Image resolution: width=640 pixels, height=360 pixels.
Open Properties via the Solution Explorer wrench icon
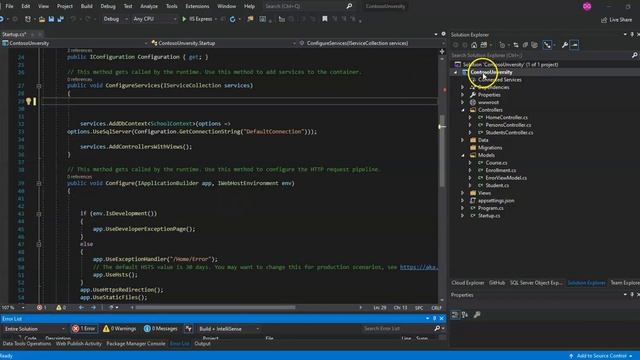[x=564, y=45]
